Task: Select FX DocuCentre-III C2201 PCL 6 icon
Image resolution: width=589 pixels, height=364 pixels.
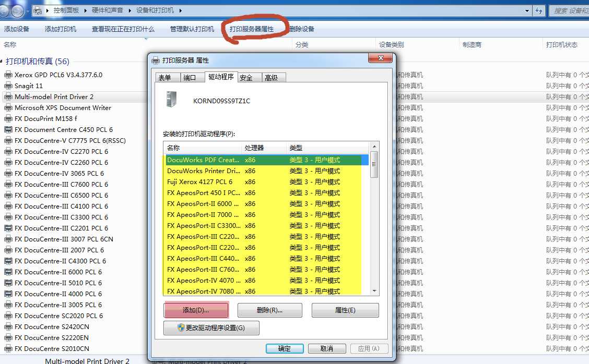Action: click(x=8, y=228)
